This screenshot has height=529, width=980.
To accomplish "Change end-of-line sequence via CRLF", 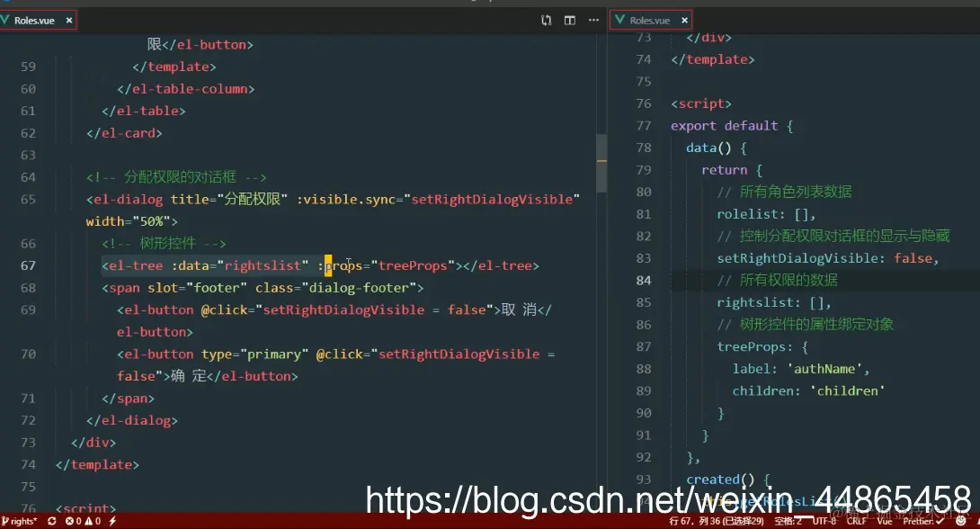I will pos(856,521).
